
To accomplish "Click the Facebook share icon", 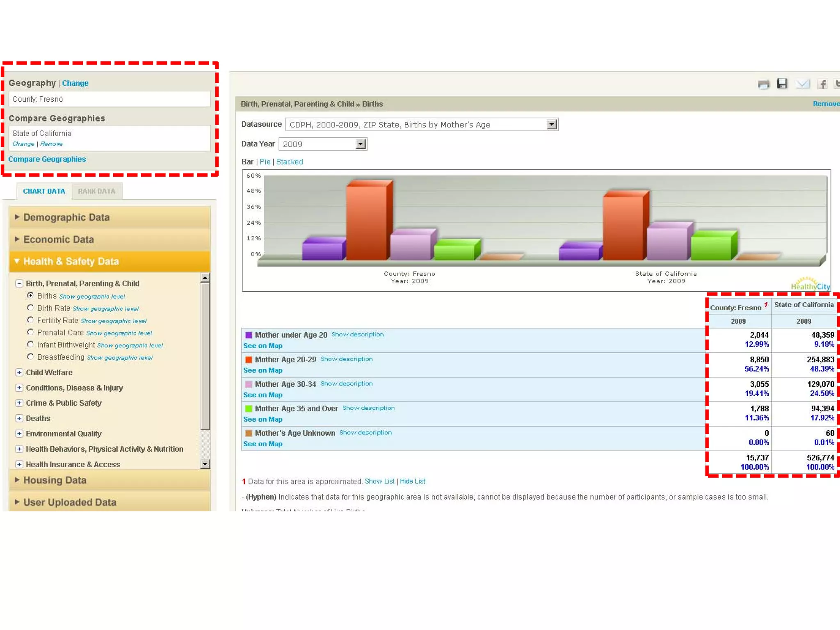I will point(822,84).
